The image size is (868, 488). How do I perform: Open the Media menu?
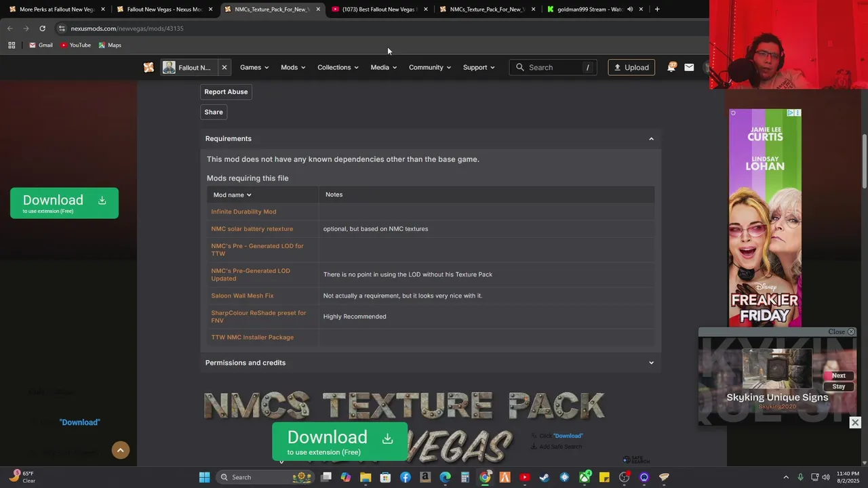[x=384, y=67]
